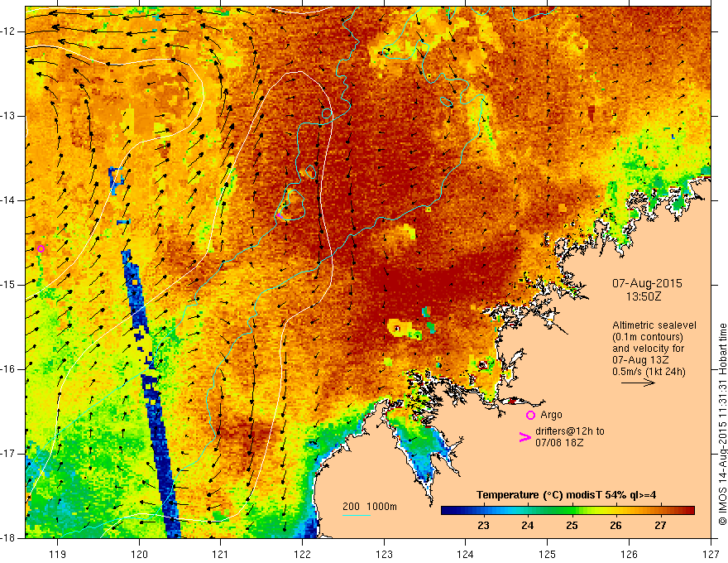Click the date text 07-Aug-2015
Image resolution: width=728 pixels, height=563 pixels.
coord(647,283)
